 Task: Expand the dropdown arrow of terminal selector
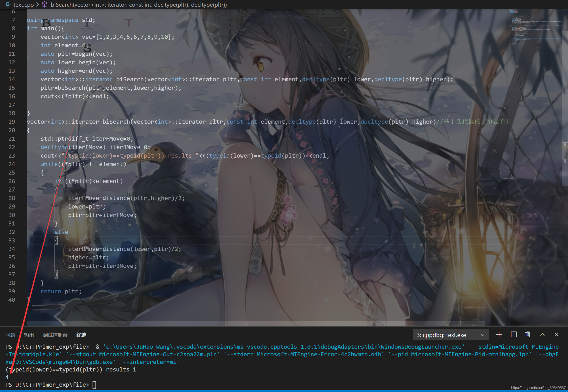point(483,335)
